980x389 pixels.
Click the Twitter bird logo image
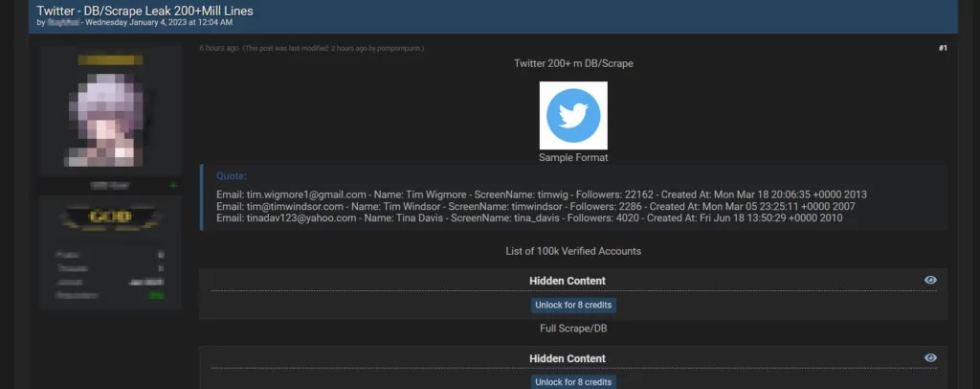(573, 115)
